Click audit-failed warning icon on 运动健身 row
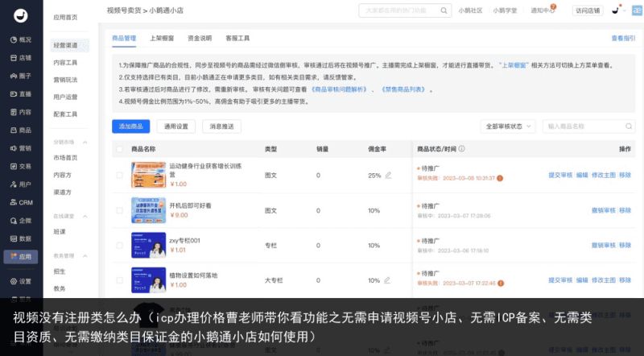The image size is (644, 356). click(x=500, y=179)
